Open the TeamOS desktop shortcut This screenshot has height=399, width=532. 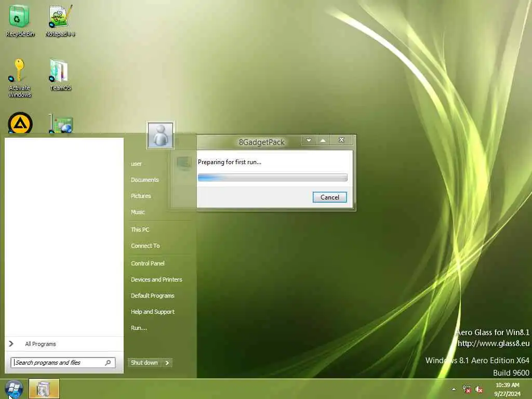(60, 75)
